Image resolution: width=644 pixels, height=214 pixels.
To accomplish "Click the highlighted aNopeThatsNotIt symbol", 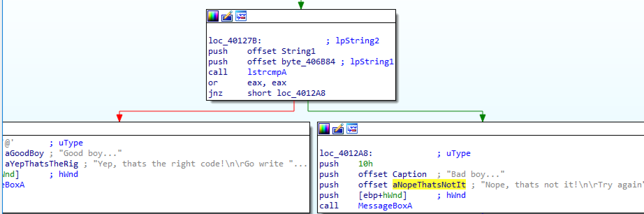I will [x=429, y=185].
